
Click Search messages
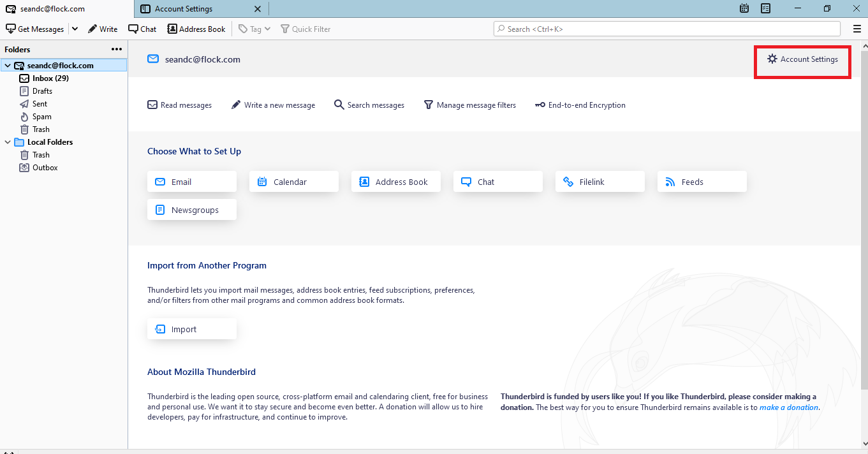click(369, 105)
